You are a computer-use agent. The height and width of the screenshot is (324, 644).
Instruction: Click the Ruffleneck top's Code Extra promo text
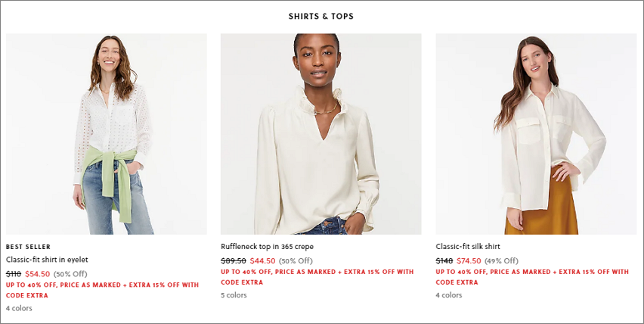[x=317, y=277]
